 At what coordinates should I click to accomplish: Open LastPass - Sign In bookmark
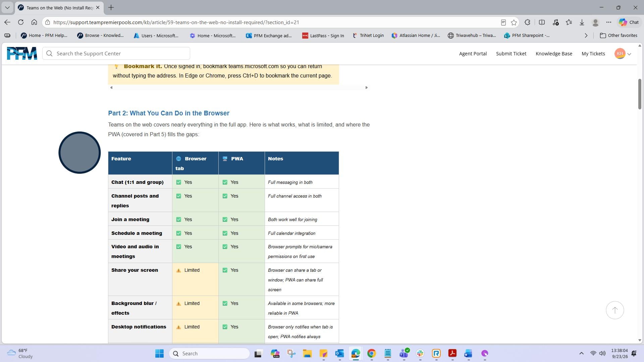pos(323,36)
